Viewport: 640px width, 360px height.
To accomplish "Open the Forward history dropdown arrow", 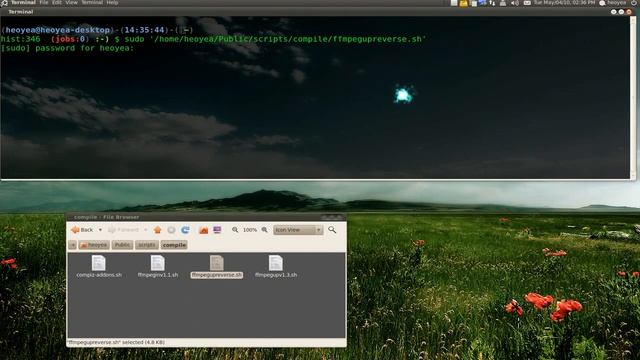I will 146,230.
